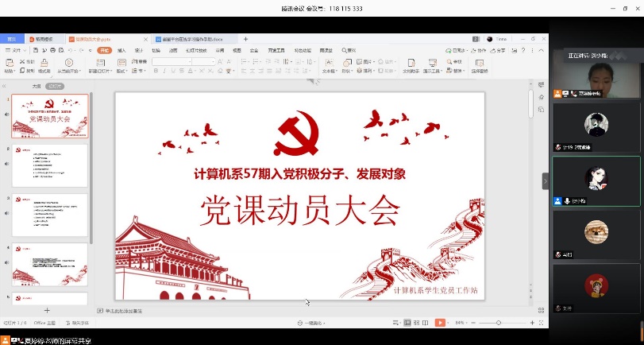This screenshot has height=345, width=644.
Task: Switch to the docx document tab
Action: click(194, 39)
